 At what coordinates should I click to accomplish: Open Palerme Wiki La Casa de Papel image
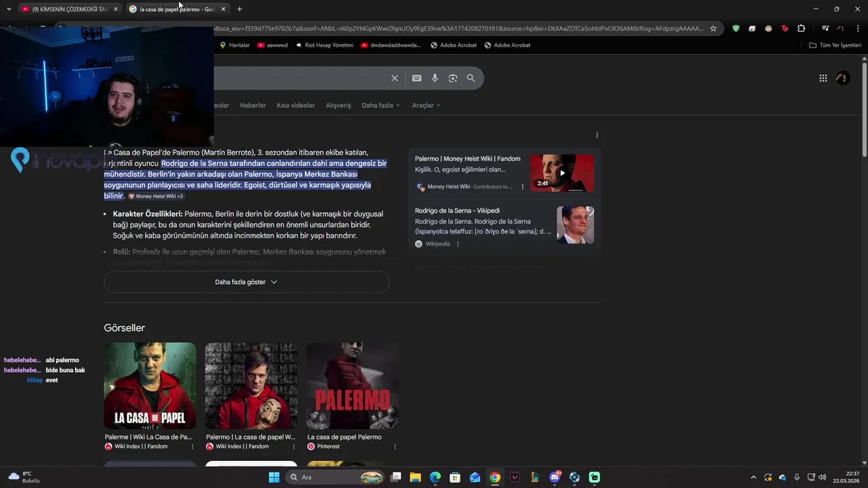coord(150,386)
